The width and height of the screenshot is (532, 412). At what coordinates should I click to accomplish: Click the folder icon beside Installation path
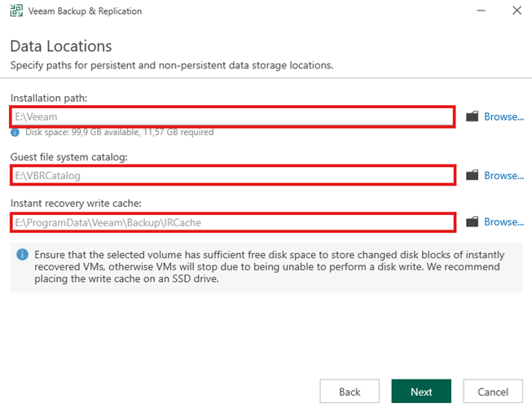[472, 116]
